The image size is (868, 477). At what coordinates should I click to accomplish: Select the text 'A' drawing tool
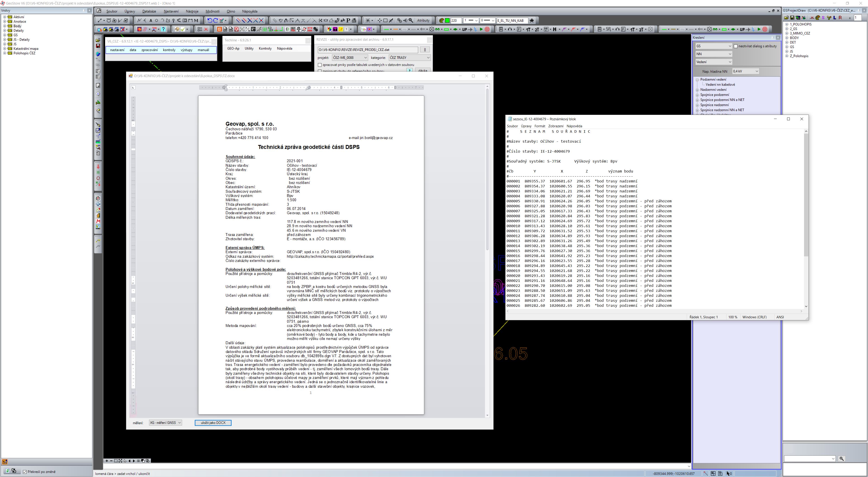pyautogui.click(x=151, y=21)
